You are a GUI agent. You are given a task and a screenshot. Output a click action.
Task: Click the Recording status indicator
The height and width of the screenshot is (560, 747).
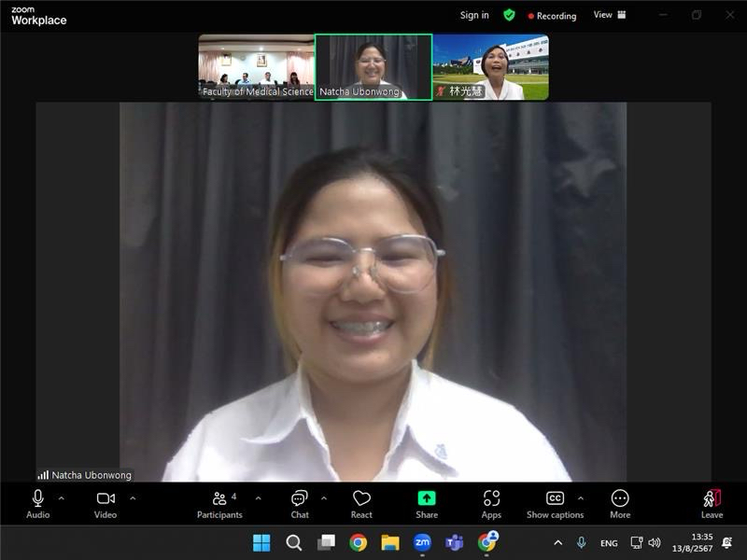point(552,16)
